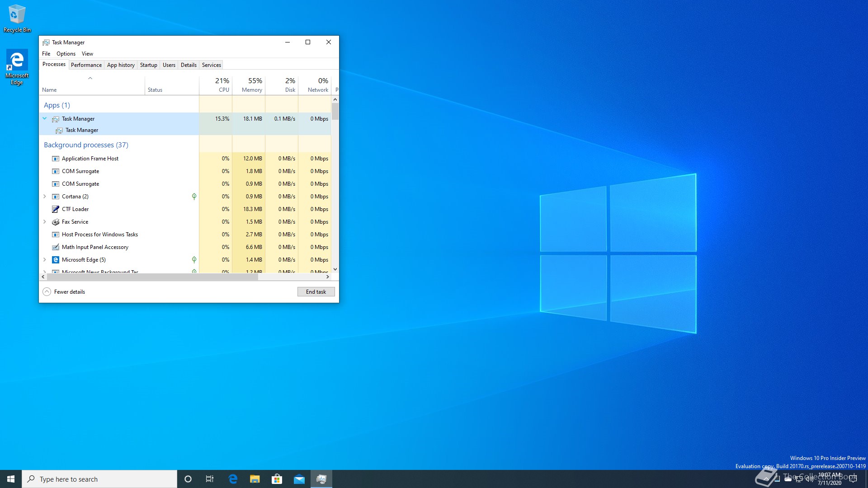Screen dimensions: 868x488
Task: Expand the Microsoft Edge (5) group
Action: pyautogui.click(x=44, y=260)
